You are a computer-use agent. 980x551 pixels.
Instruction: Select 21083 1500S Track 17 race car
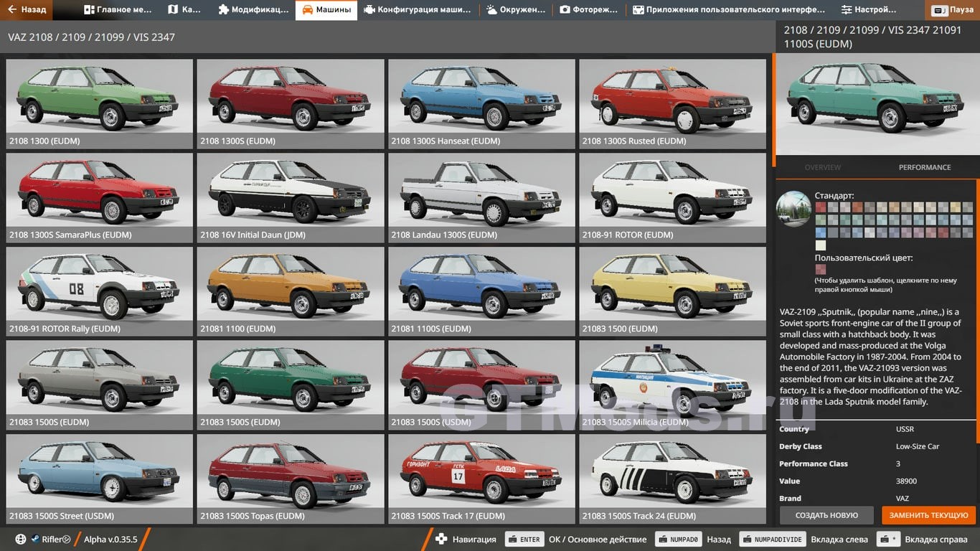pyautogui.click(x=481, y=479)
